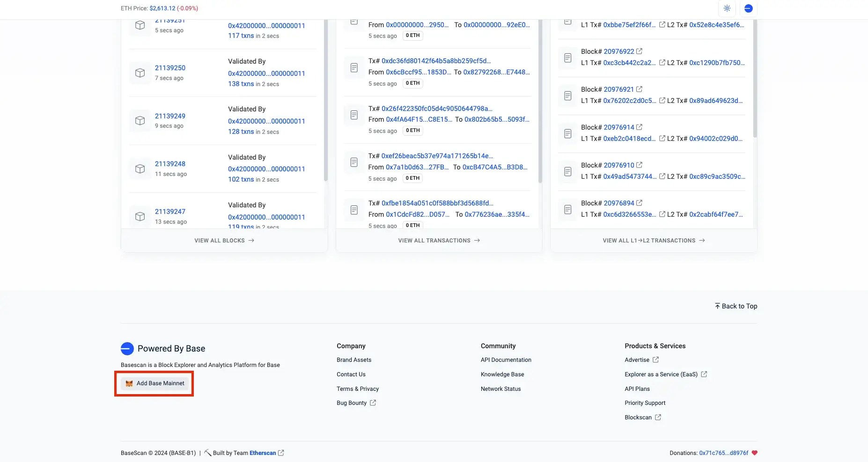Open external link icon next to Block# 20976921
The image size is (868, 462).
click(x=640, y=89)
